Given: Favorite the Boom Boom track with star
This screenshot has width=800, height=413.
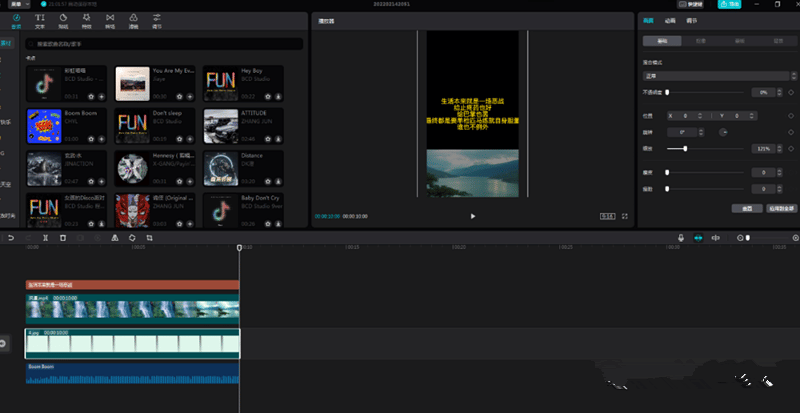Looking at the screenshot, I should (91, 140).
